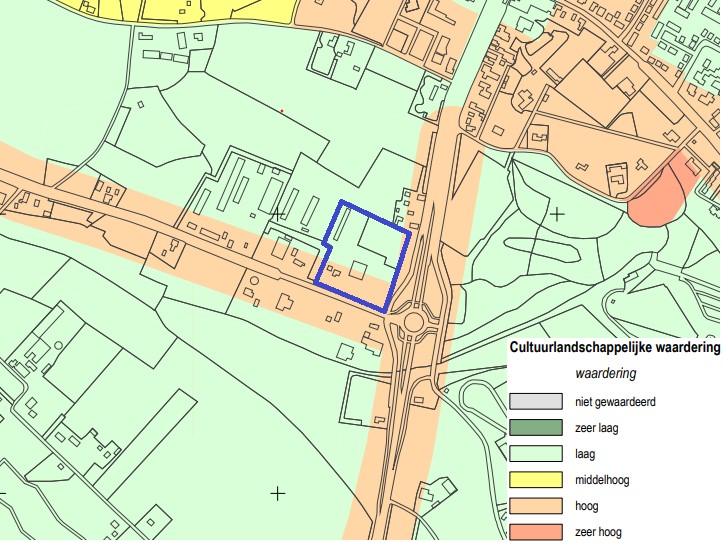Viewport: 724px width, 543px height.
Task: Click the yellow 'middelhoog' legend swatch
Action: point(535,480)
